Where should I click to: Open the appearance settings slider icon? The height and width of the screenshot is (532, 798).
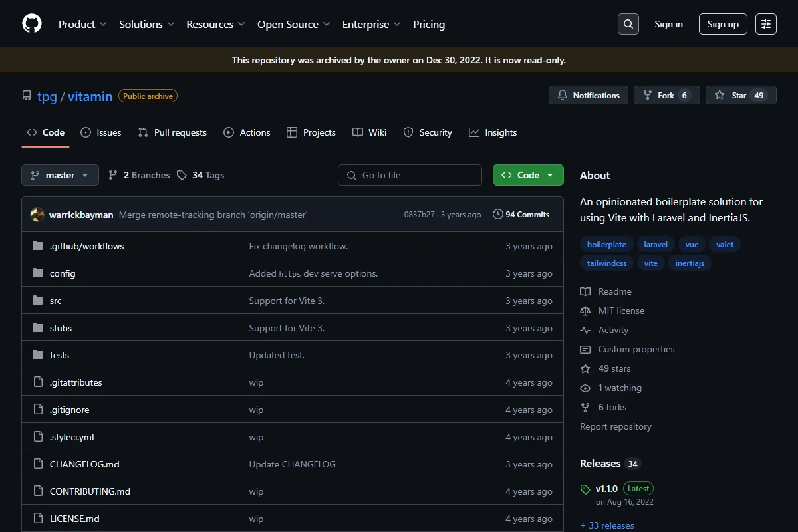coord(766,24)
